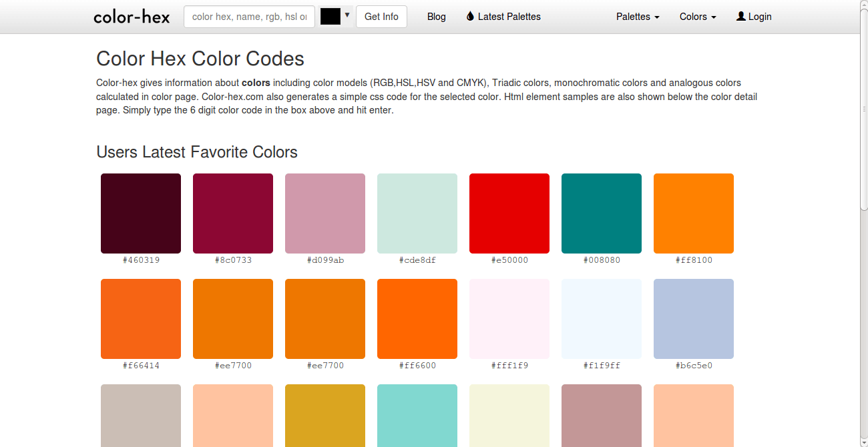Viewport: 868px width, 447px height.
Task: Click the #ff8100 hex code label
Action: (694, 260)
